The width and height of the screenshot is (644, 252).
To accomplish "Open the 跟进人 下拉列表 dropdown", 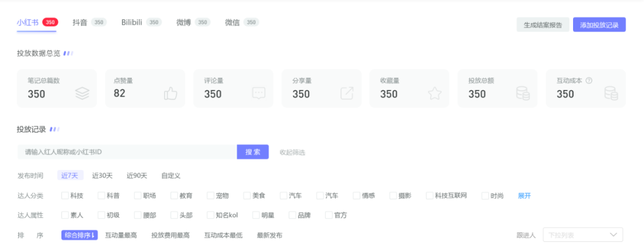I will tap(583, 235).
